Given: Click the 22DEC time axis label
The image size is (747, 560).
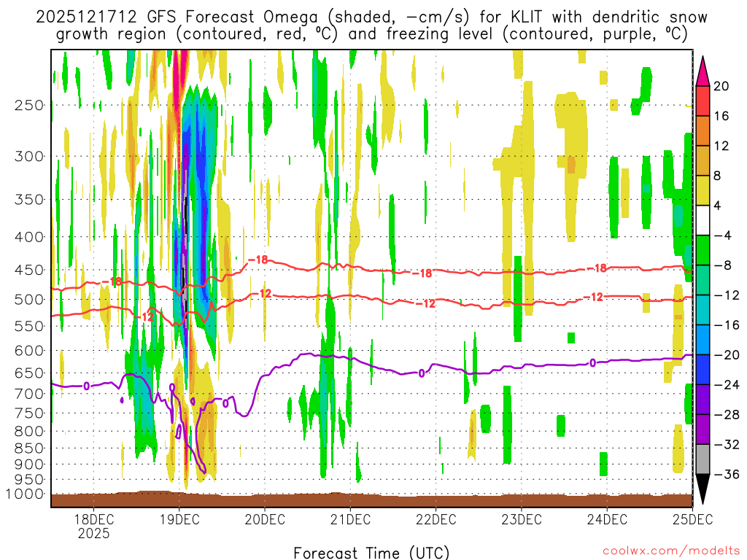Looking at the screenshot, I should pyautogui.click(x=436, y=519).
